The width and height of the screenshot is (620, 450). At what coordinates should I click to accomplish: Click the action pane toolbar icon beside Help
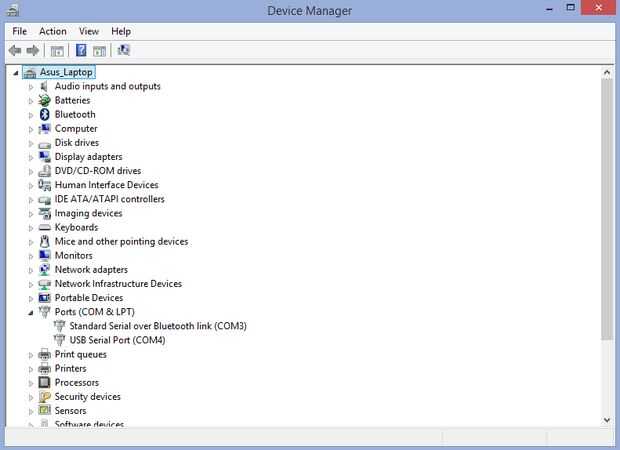tap(99, 51)
